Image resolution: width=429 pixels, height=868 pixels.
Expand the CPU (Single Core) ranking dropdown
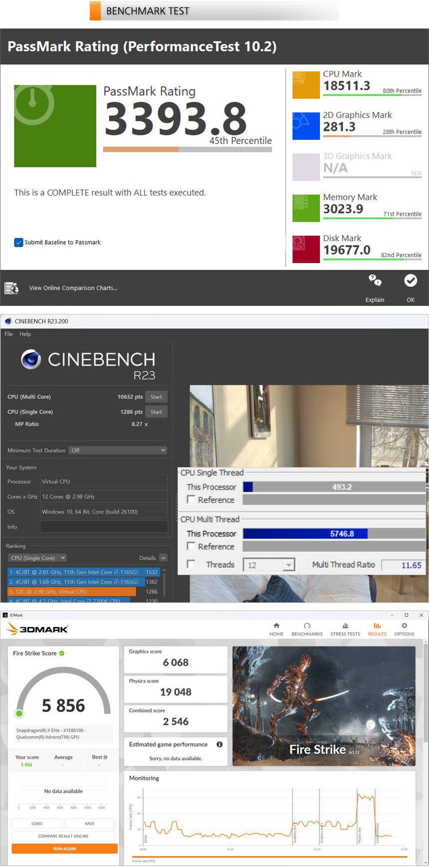(37, 558)
